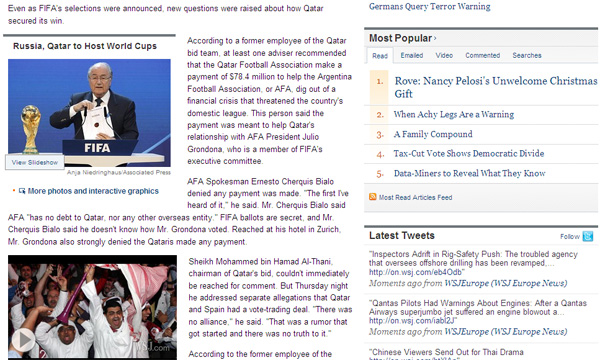Image resolution: width=600 pixels, height=360 pixels.
Task: Open 'When Achy Legs Are a Warning' article
Action: [454, 114]
